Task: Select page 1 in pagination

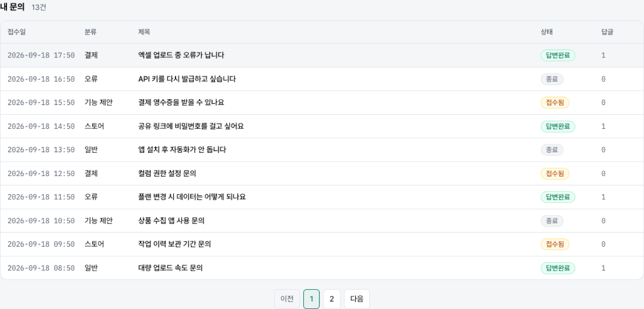Action: 311,299
